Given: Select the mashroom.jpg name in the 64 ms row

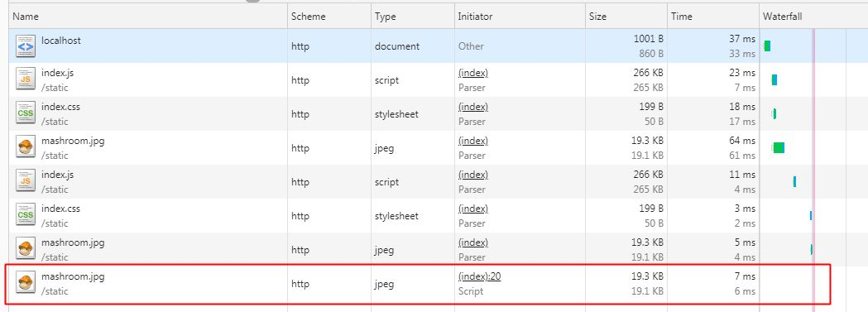Looking at the screenshot, I should tap(73, 141).
